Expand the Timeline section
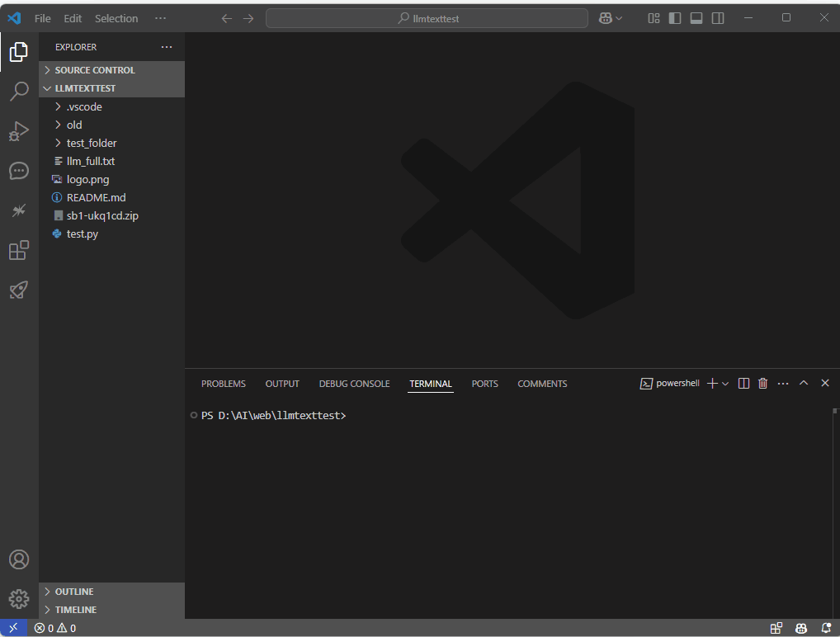The width and height of the screenshot is (840, 637). click(111, 610)
